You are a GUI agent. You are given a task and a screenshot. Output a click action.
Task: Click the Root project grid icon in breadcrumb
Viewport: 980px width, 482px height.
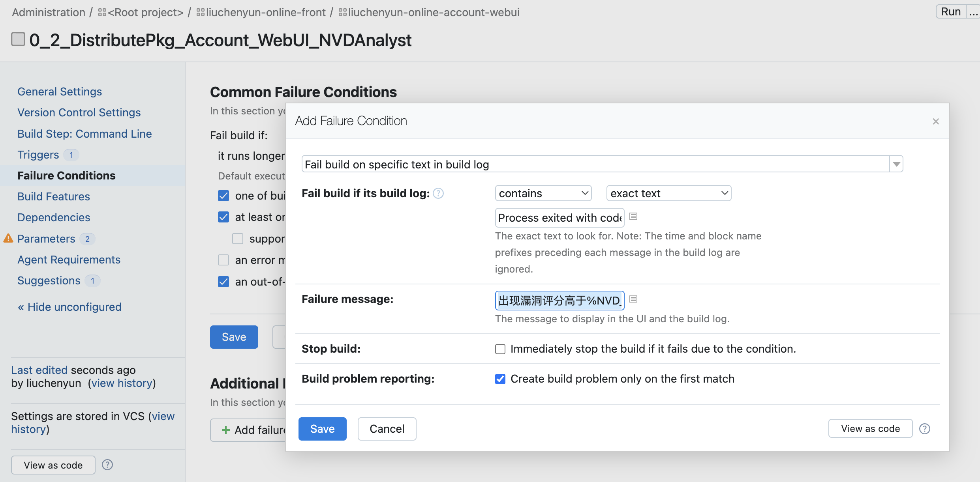[102, 13]
